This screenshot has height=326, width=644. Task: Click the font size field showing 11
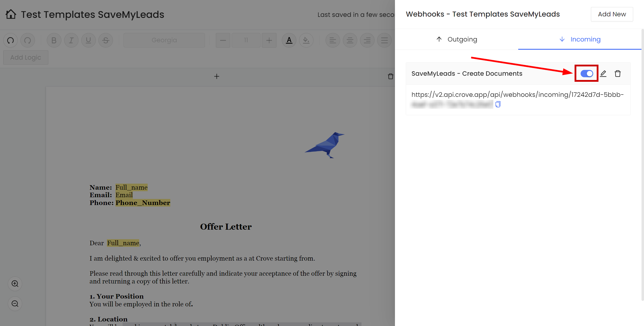tap(246, 40)
